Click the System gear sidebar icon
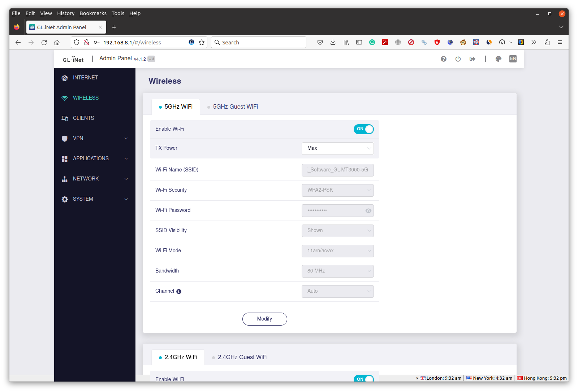This screenshot has height=392, width=578. pyautogui.click(x=65, y=199)
